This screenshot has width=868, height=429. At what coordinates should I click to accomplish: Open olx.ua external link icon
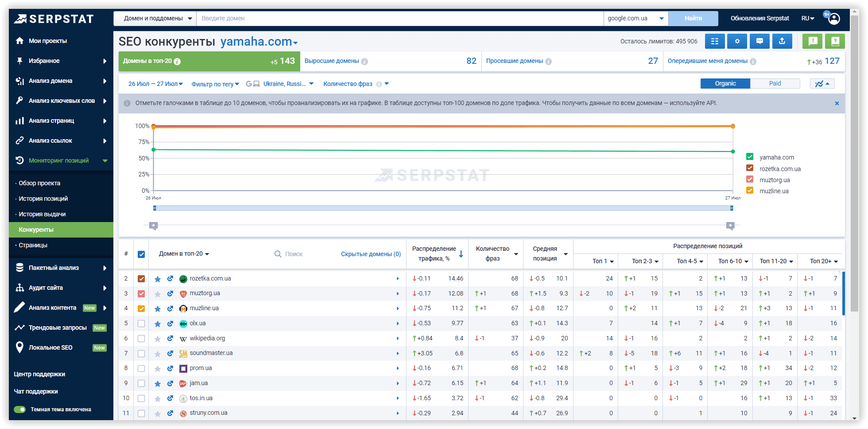pyautogui.click(x=170, y=324)
